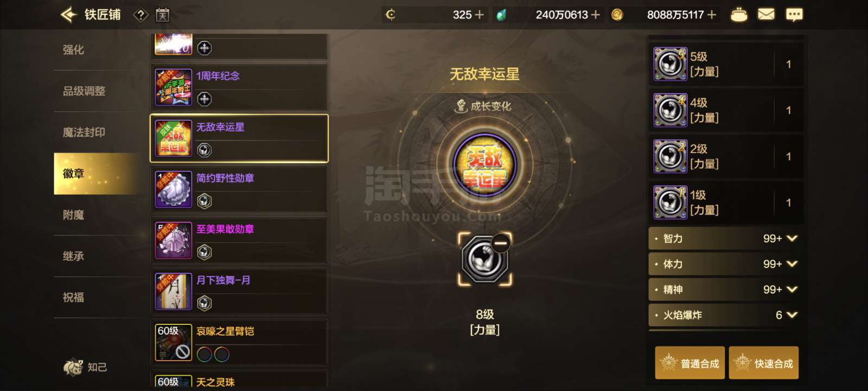
Task: Click the 普通合成 button
Action: pyautogui.click(x=690, y=363)
